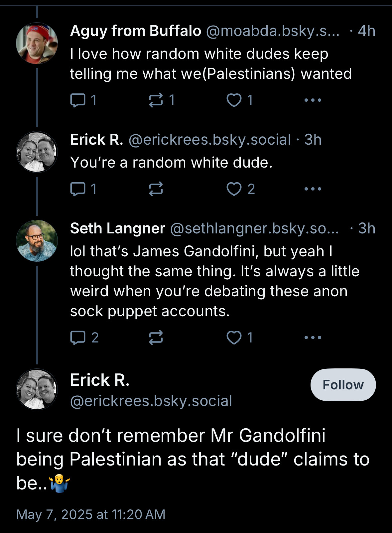The image size is (392, 533).
Task: Repost Seth Langner's post
Action: coord(156,337)
